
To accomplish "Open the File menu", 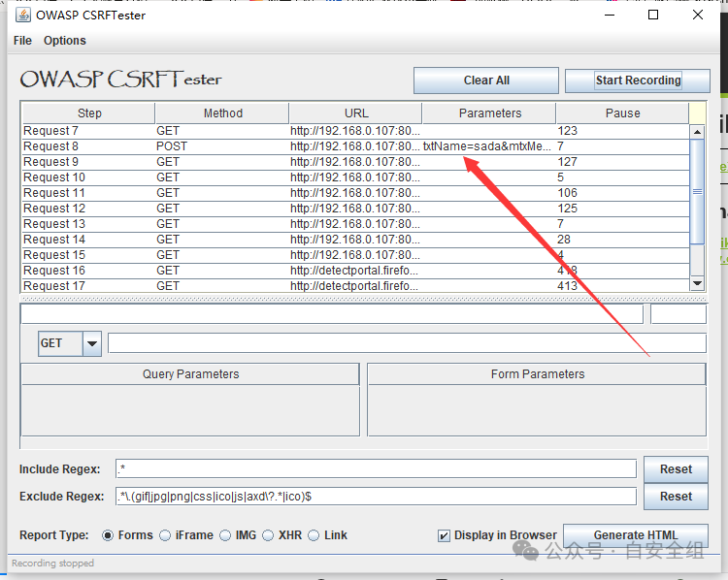I will (22, 41).
